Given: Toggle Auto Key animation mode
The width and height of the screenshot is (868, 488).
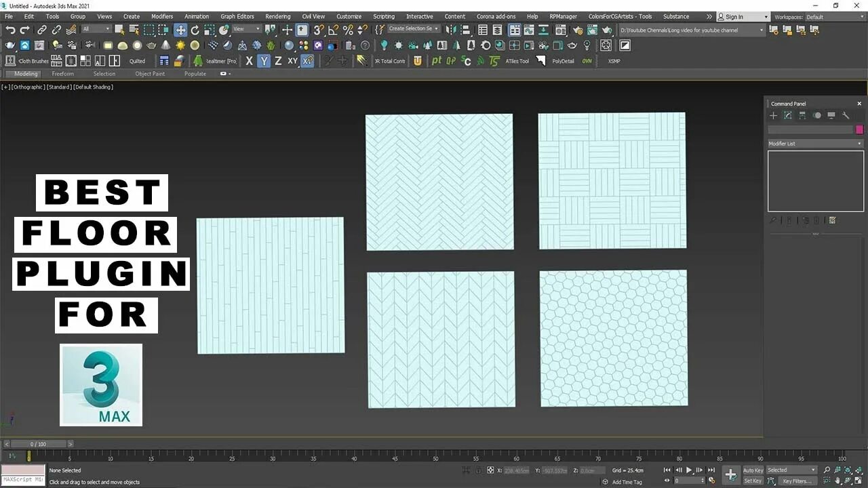Looking at the screenshot, I should [753, 470].
